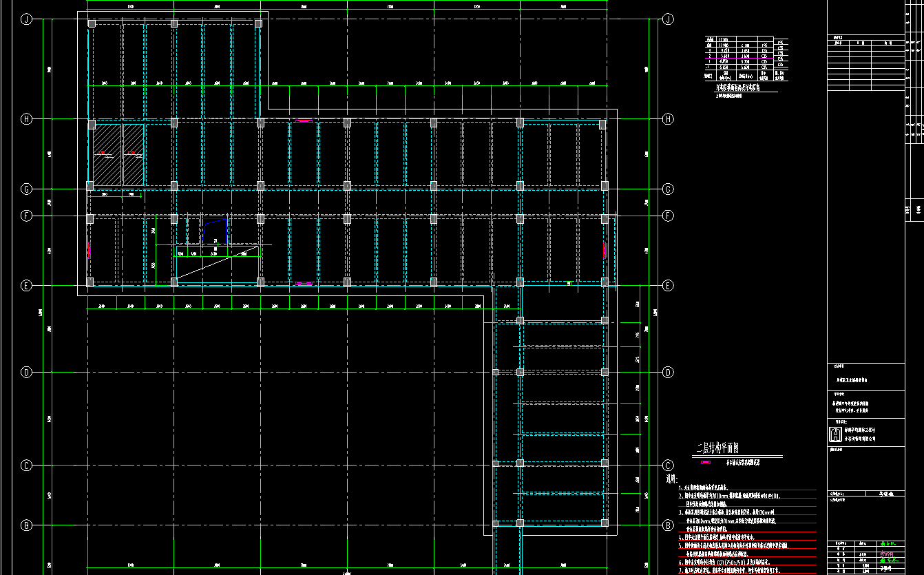Select the left-side grid axis bubble G
Screen dimensions: 924x575
(26, 189)
